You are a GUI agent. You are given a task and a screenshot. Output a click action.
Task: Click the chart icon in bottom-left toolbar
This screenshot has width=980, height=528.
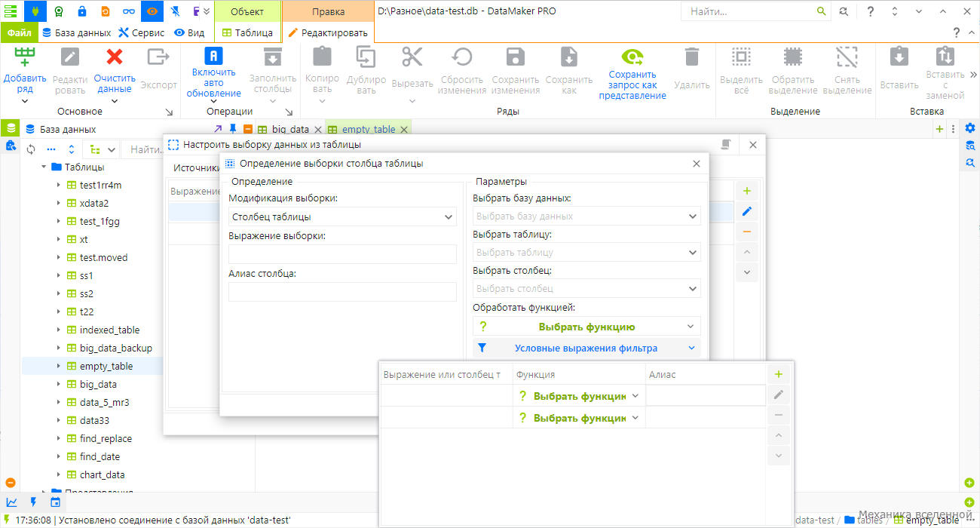pyautogui.click(x=11, y=502)
